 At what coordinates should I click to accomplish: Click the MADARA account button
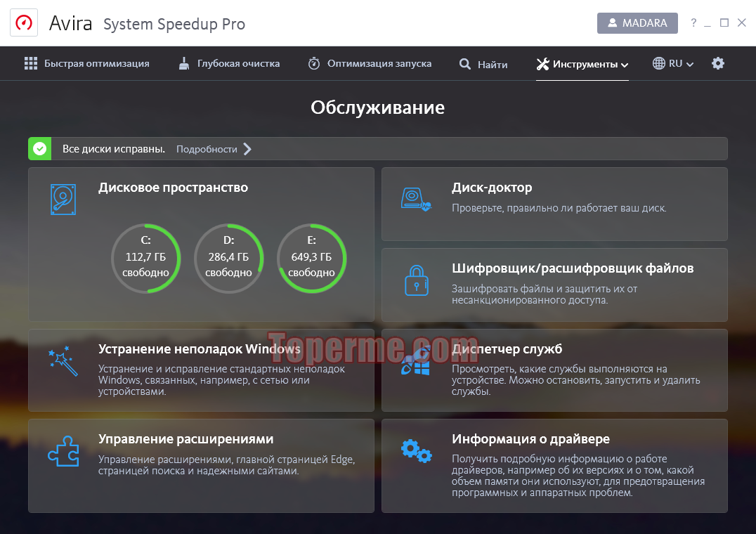[x=637, y=23]
